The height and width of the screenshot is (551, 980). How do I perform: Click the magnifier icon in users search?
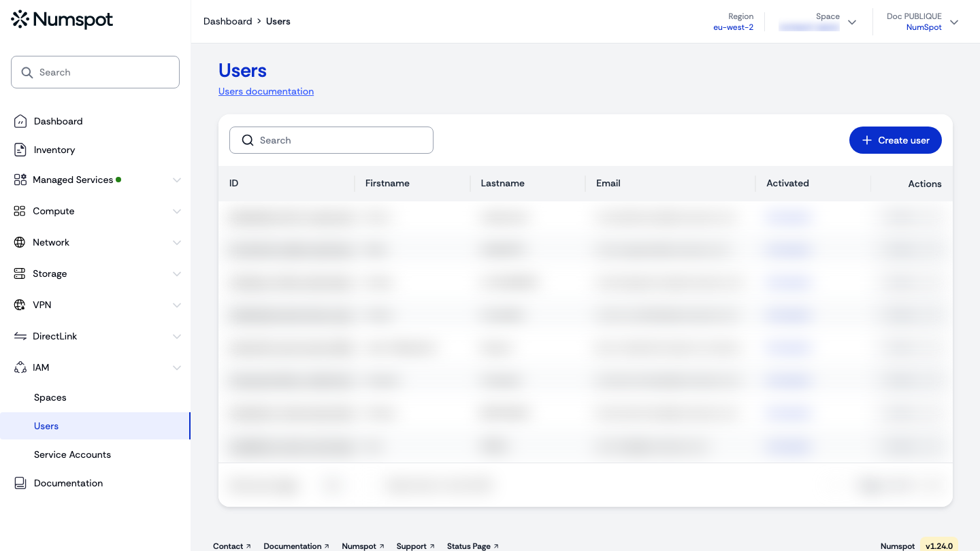(x=248, y=140)
